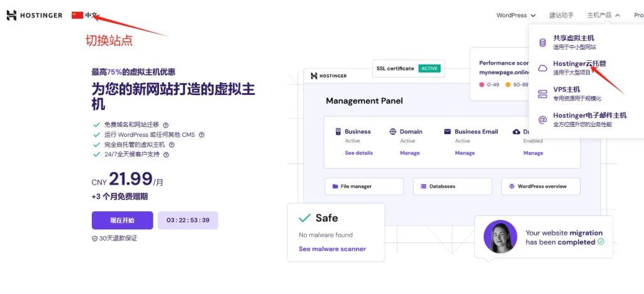This screenshot has width=644, height=294.
Task: Collapse the 主机产品 dropdown menu
Action: [603, 15]
